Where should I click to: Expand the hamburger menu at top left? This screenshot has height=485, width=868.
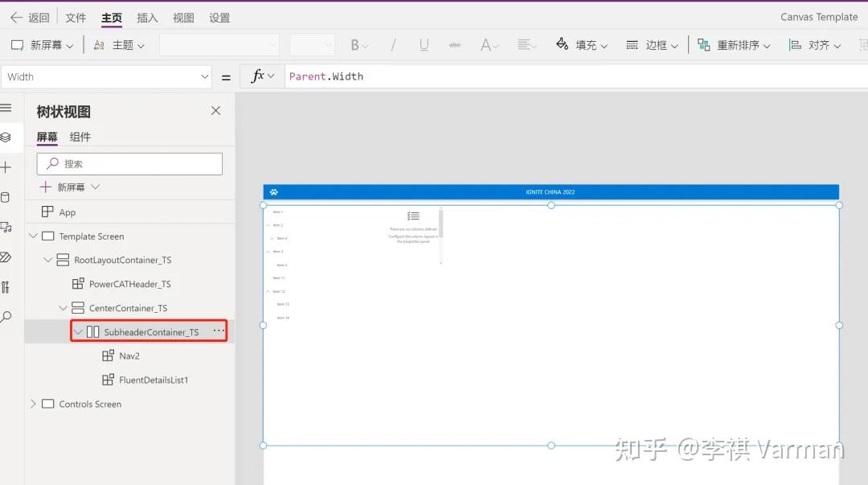(6, 107)
